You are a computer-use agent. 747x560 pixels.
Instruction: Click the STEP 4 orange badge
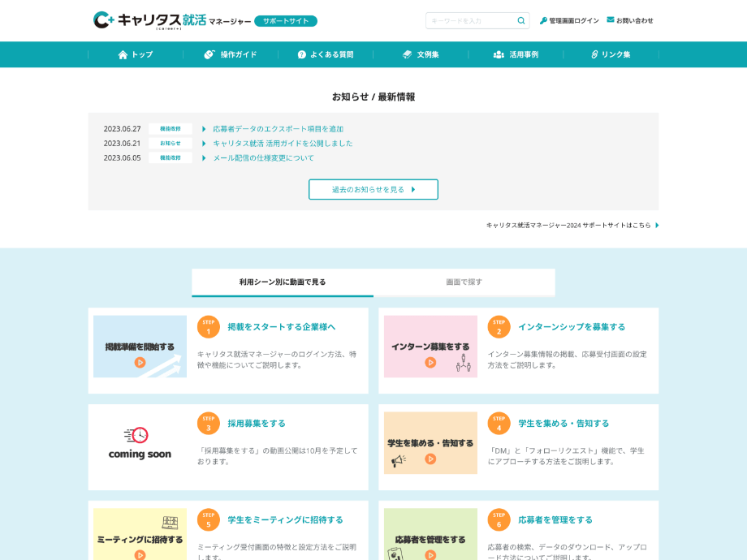499,423
